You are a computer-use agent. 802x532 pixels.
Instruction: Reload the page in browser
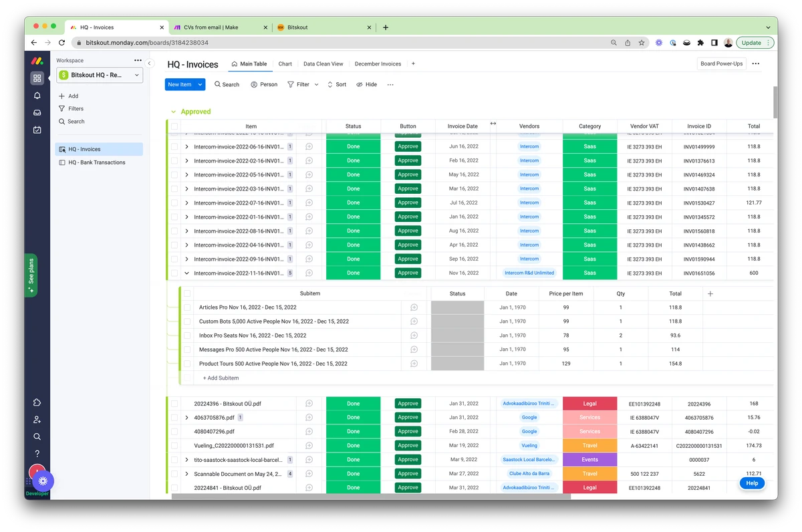[x=61, y=43]
